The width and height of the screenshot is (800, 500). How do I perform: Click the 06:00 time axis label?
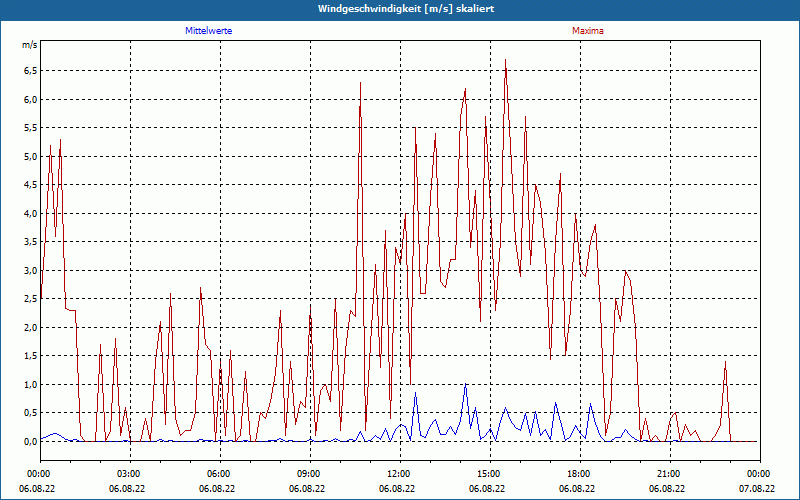click(x=220, y=474)
